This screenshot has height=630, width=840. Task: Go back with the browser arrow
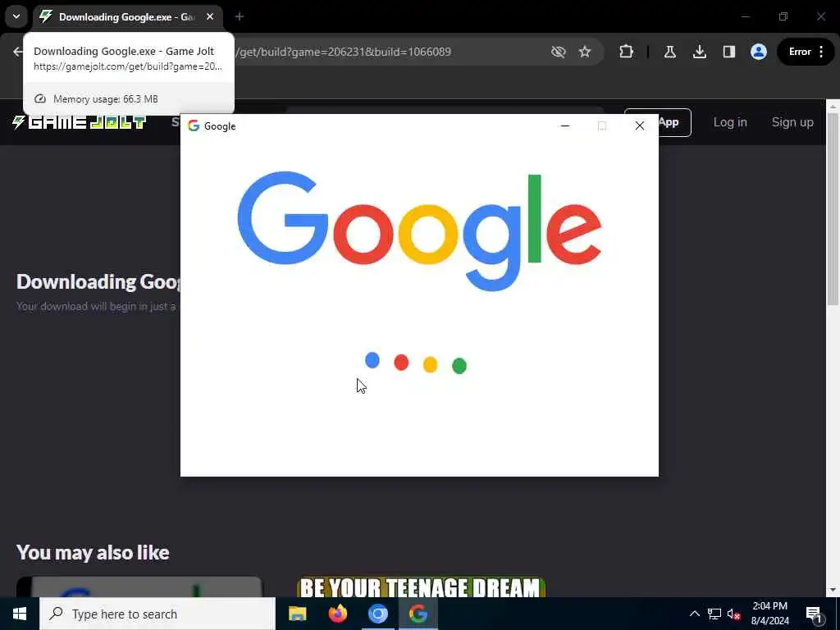pyautogui.click(x=18, y=52)
